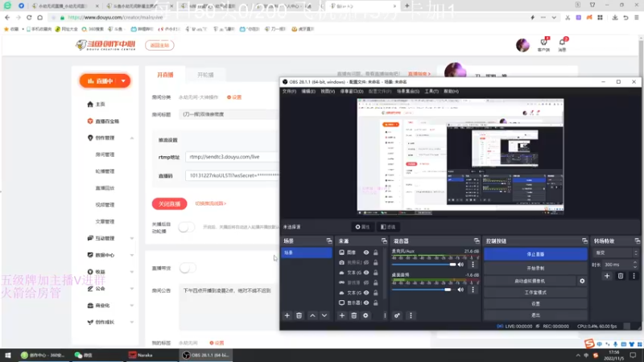Open scene transition options three-dot menu
The image size is (644, 362).
(634, 276)
